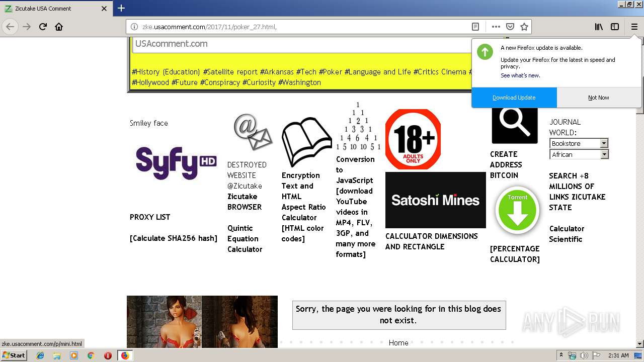Open #Satellite report hashtag link

pyautogui.click(x=230, y=72)
